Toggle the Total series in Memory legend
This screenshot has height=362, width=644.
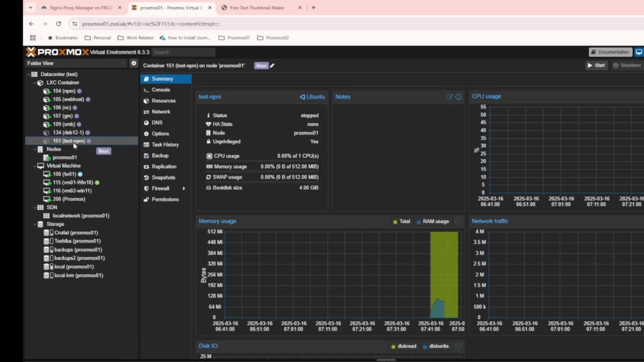pyautogui.click(x=401, y=222)
